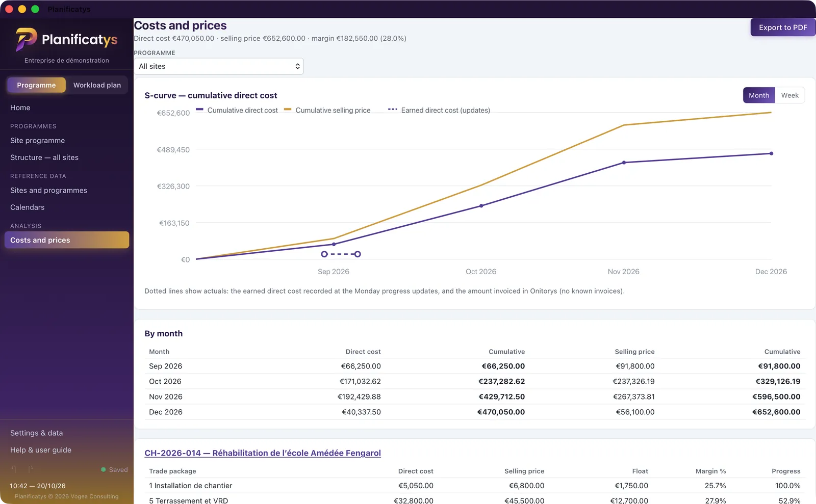Open Site programme page
This screenshot has width=816, height=504.
pyautogui.click(x=38, y=140)
